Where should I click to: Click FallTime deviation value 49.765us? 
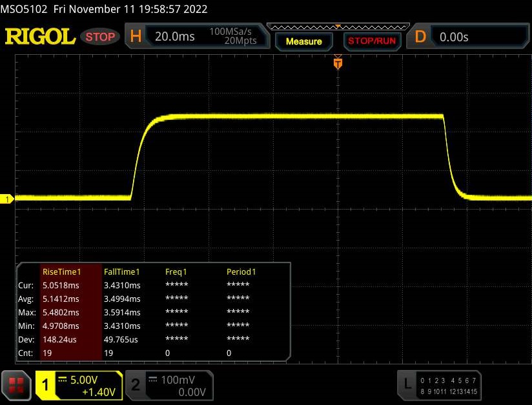tap(121, 340)
